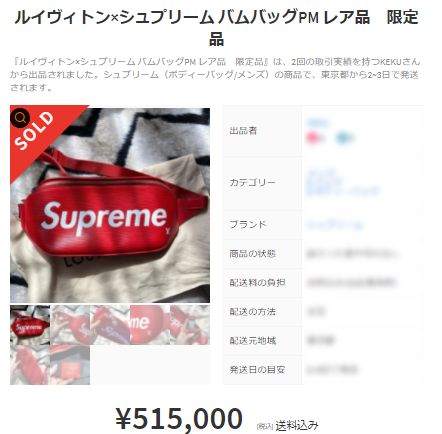Click the 送料込み shipping-included label
The image size is (442, 434).
(297, 425)
